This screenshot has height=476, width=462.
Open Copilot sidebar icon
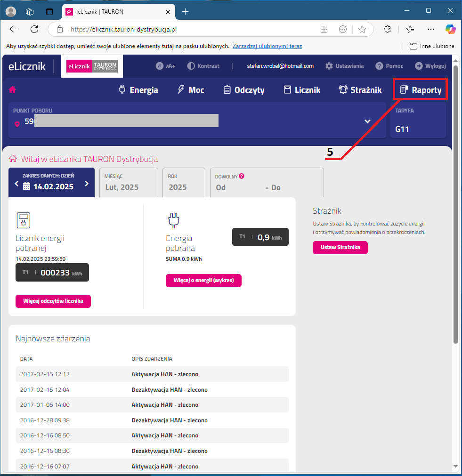[450, 29]
